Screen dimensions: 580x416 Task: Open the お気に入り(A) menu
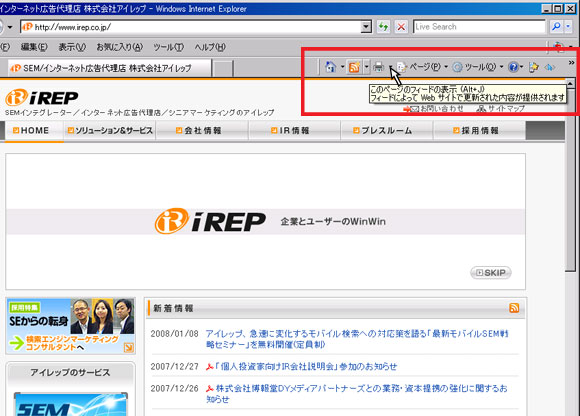[119, 47]
